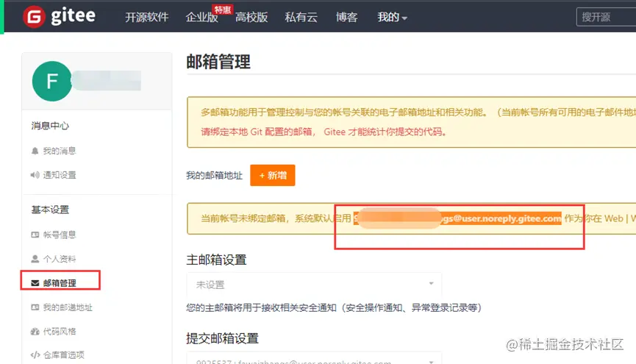The width and height of the screenshot is (636, 364).
Task: Go to 个人资料 settings
Action: coord(60,259)
